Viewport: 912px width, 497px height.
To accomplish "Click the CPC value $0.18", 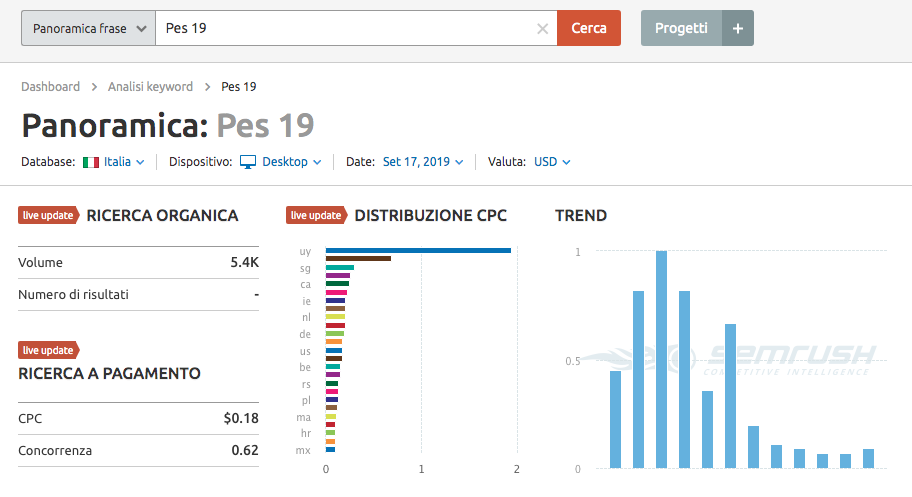I will (241, 418).
